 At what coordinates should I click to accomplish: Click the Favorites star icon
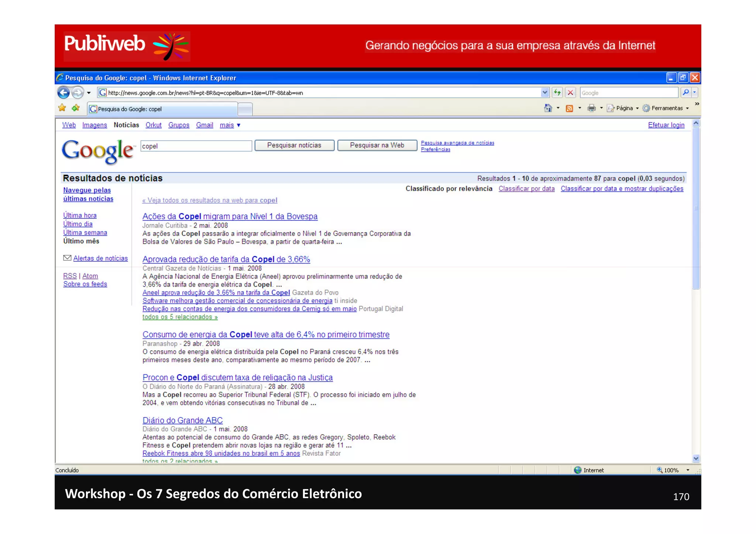(x=62, y=108)
